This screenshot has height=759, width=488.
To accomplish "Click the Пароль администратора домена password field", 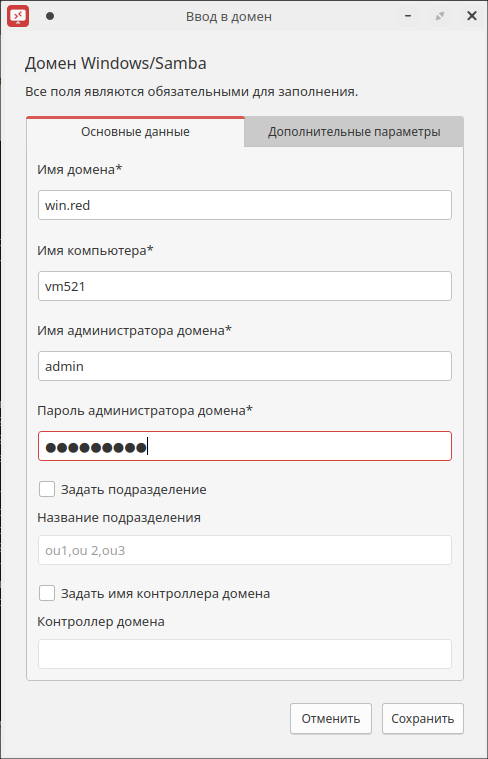I will coord(245,446).
